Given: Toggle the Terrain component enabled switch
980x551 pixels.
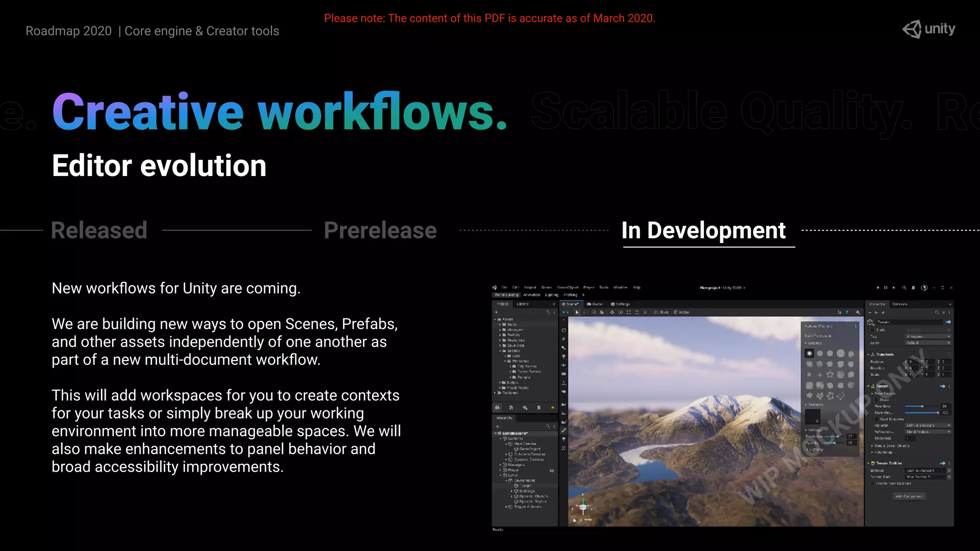Looking at the screenshot, I should tap(942, 386).
